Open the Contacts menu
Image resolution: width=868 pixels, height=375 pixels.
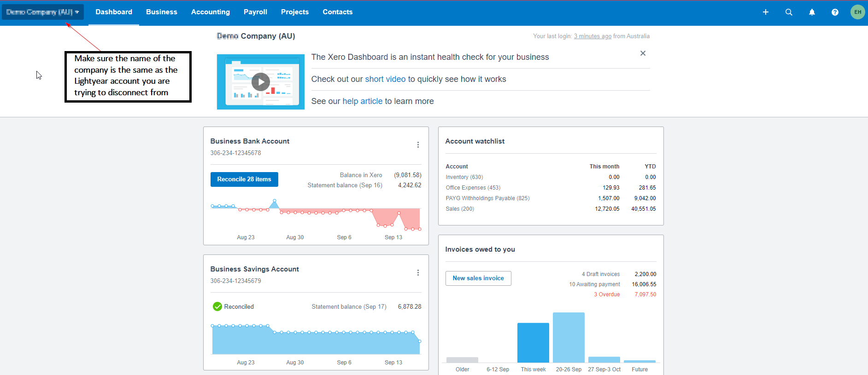(x=338, y=12)
